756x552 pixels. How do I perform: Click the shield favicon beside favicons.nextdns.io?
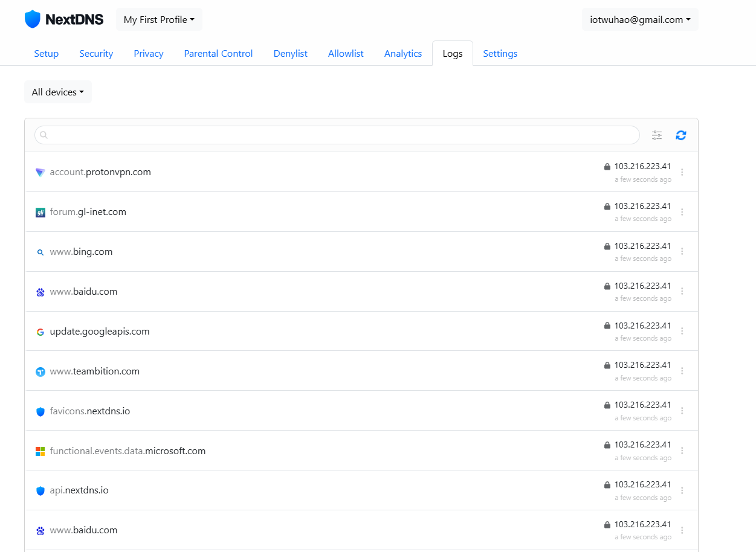tap(40, 411)
